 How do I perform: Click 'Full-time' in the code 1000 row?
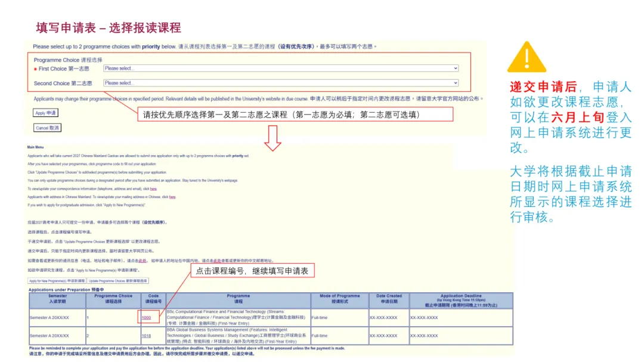tap(320, 318)
